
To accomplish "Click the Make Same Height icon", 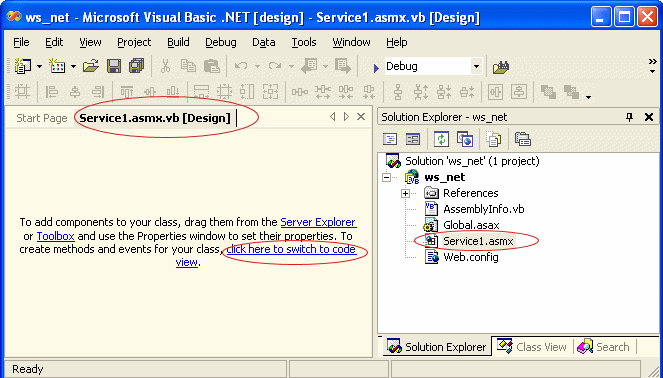I will pyautogui.click(x=247, y=91).
